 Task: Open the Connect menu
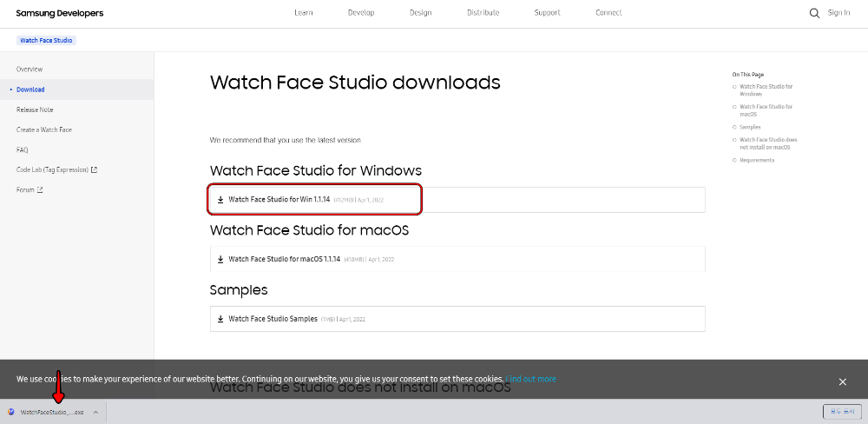[x=608, y=13]
